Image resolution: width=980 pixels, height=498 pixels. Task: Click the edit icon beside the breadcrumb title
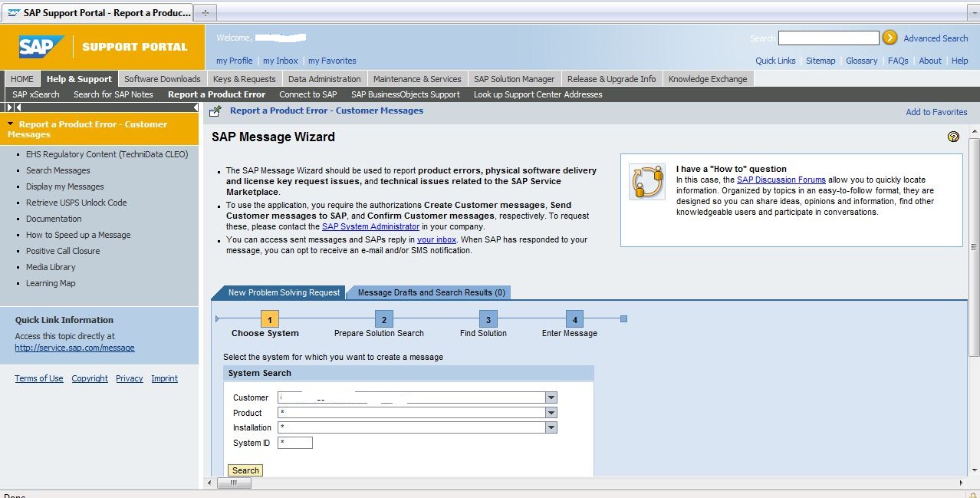(215, 110)
